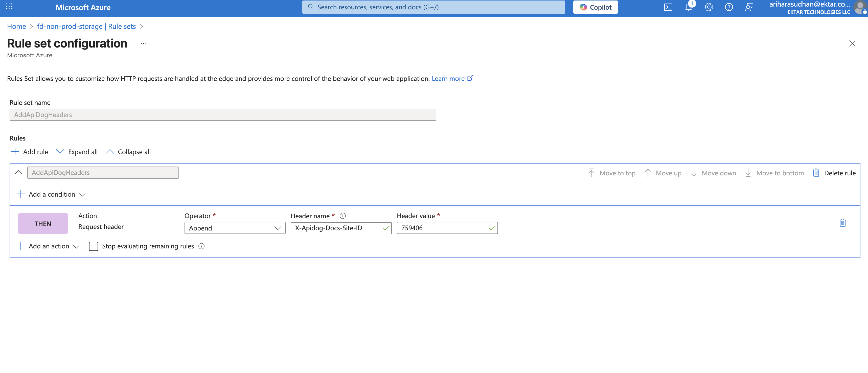Open the Azure portal hamburger menu
Image resolution: width=868 pixels, height=373 pixels.
coord(33,7)
